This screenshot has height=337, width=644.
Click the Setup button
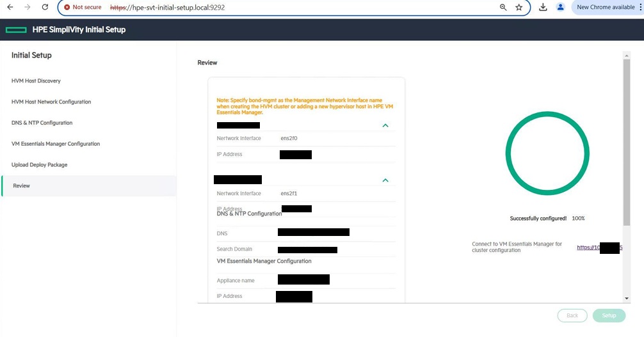pos(609,315)
